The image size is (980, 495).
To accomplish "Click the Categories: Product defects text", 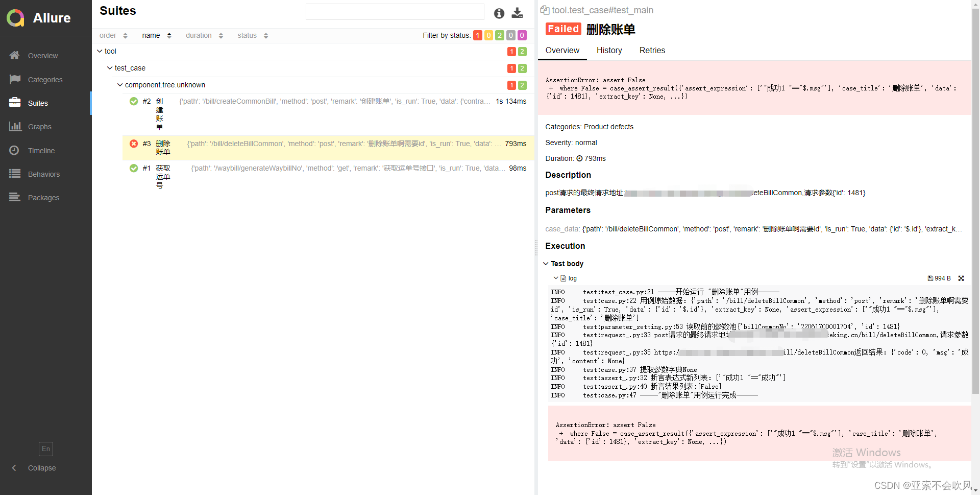I will tap(589, 127).
